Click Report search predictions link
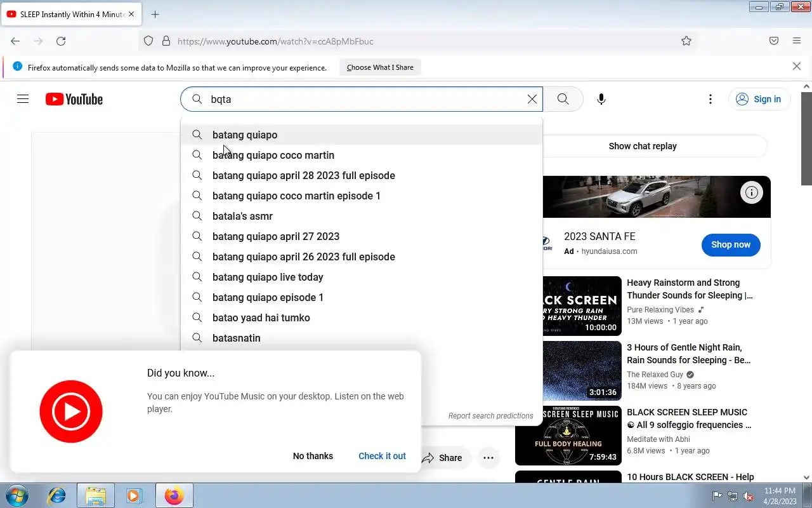The width and height of the screenshot is (812, 508). click(490, 416)
